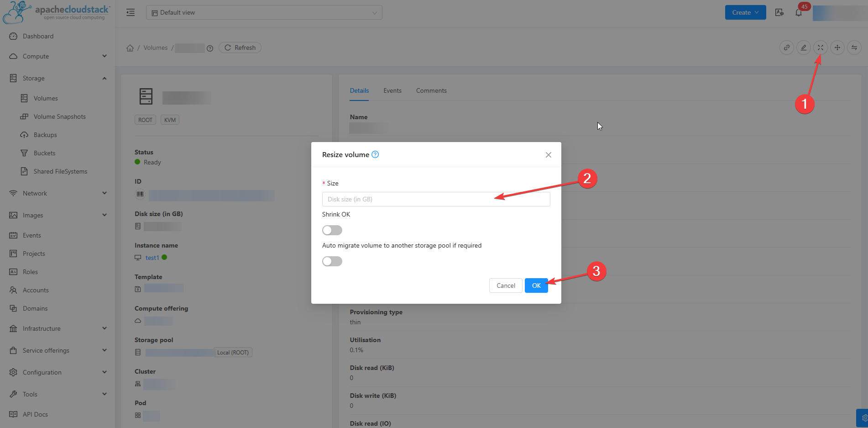
Task: Click the edit volume pencil icon
Action: (803, 48)
